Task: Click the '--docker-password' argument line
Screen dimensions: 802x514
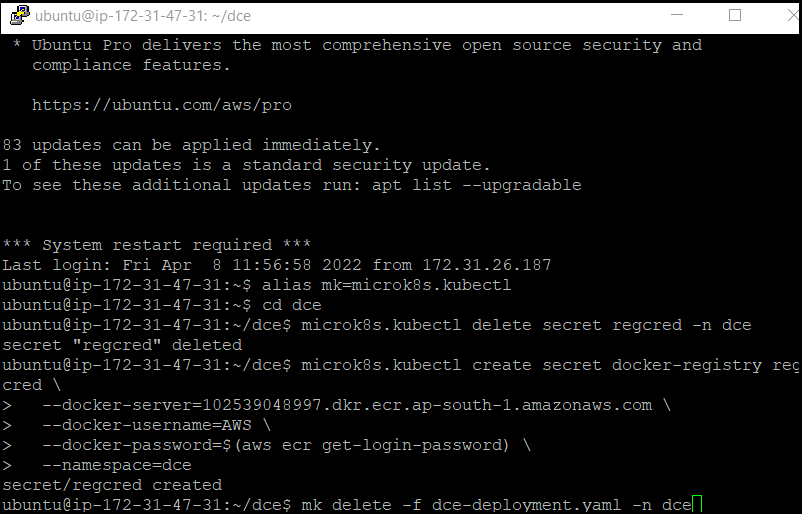Action: coord(266,445)
